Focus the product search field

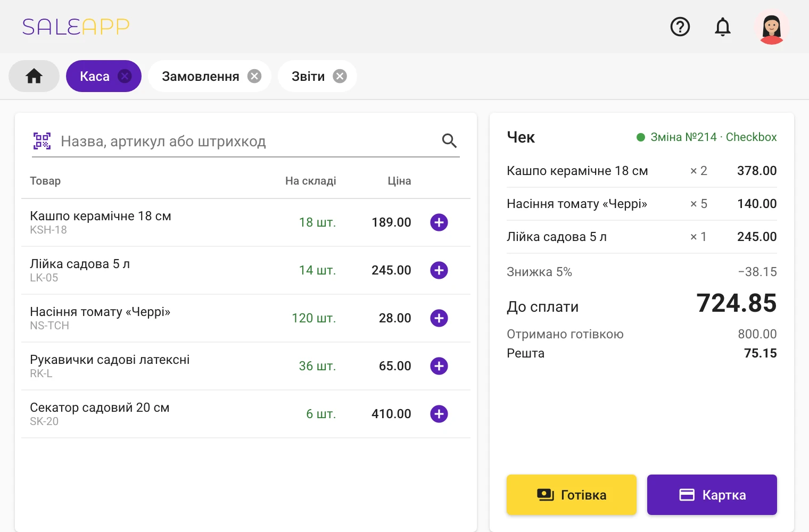pyautogui.click(x=246, y=142)
